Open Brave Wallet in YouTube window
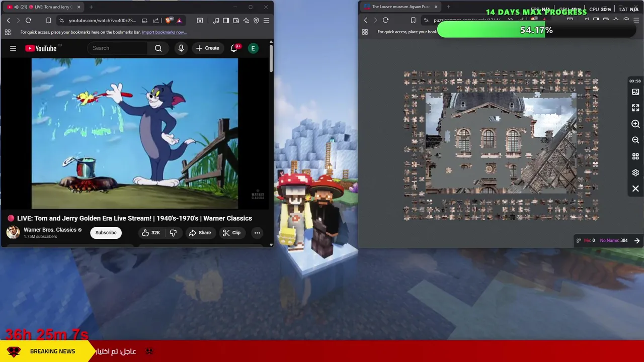The image size is (644, 362). coord(236,20)
